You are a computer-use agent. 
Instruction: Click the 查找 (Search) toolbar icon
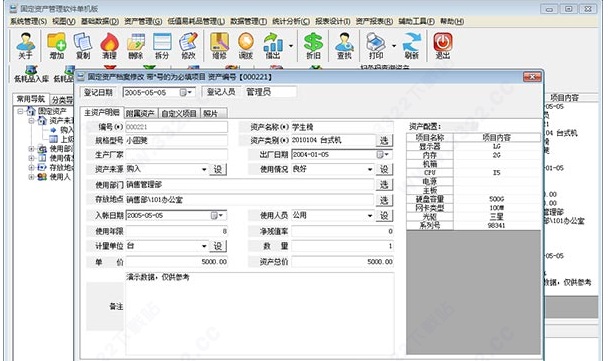pos(344,46)
